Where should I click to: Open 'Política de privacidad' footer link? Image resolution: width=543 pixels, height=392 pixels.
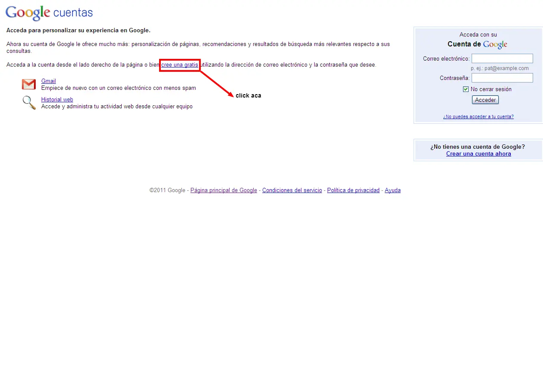353,190
